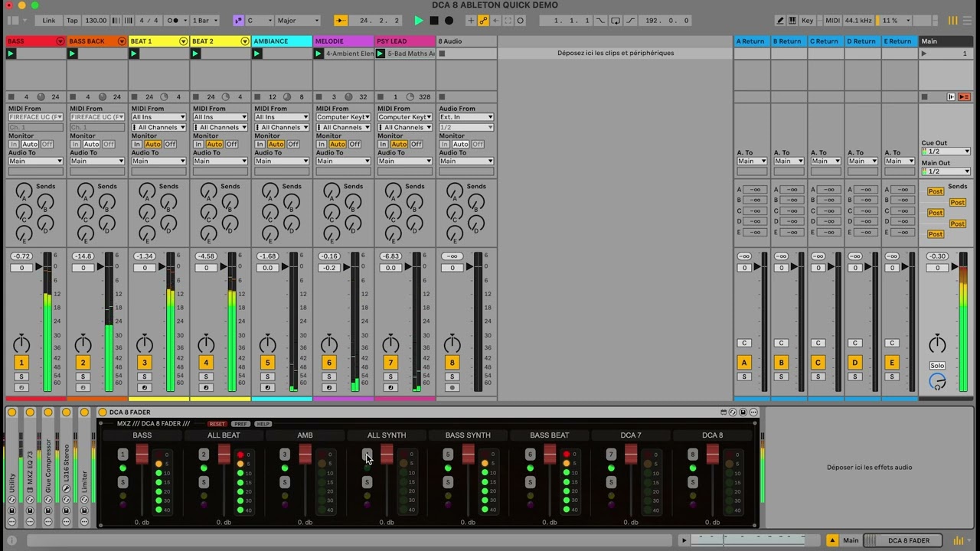Image resolution: width=980 pixels, height=551 pixels.
Task: Click the Tap tempo button
Action: (72, 21)
